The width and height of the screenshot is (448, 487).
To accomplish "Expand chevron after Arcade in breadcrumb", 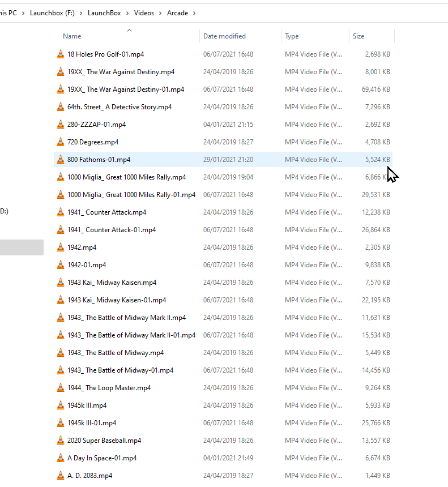I will 194,13.
